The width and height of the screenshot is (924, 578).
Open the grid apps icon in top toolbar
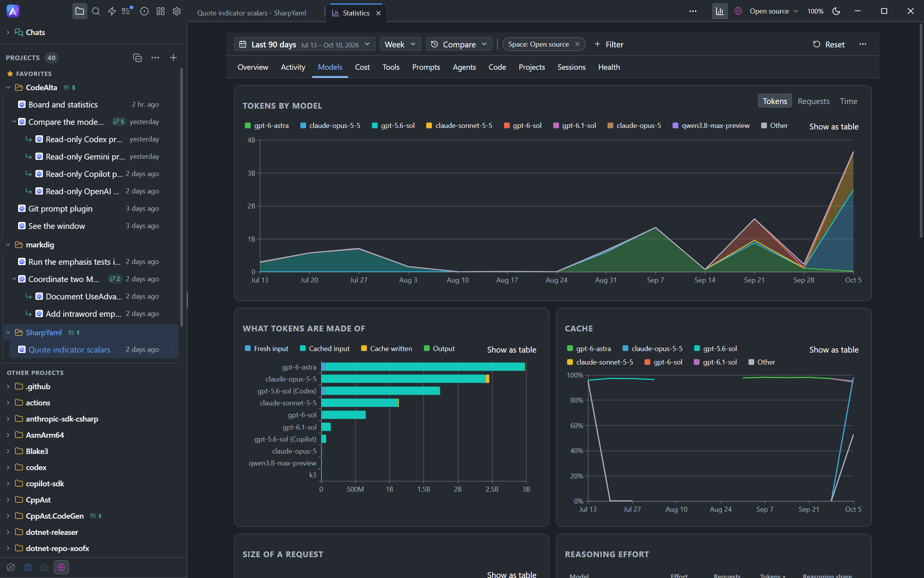tap(161, 11)
